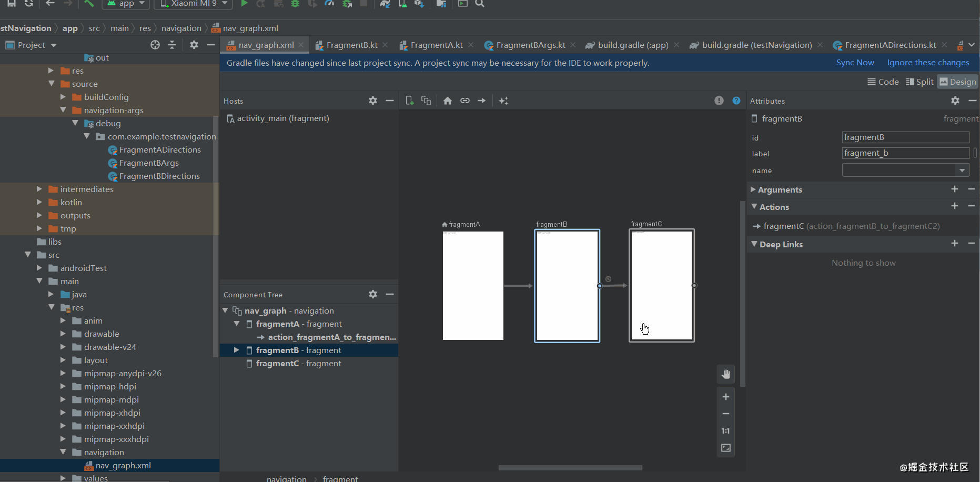Click the Add Deep Link icon

point(465,101)
